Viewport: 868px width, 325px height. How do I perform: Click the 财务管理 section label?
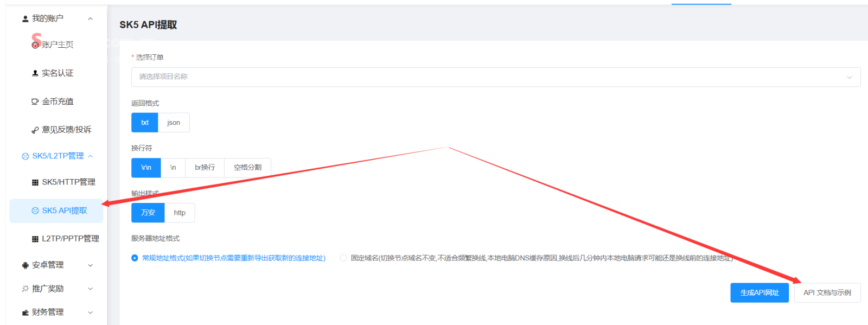point(48,312)
